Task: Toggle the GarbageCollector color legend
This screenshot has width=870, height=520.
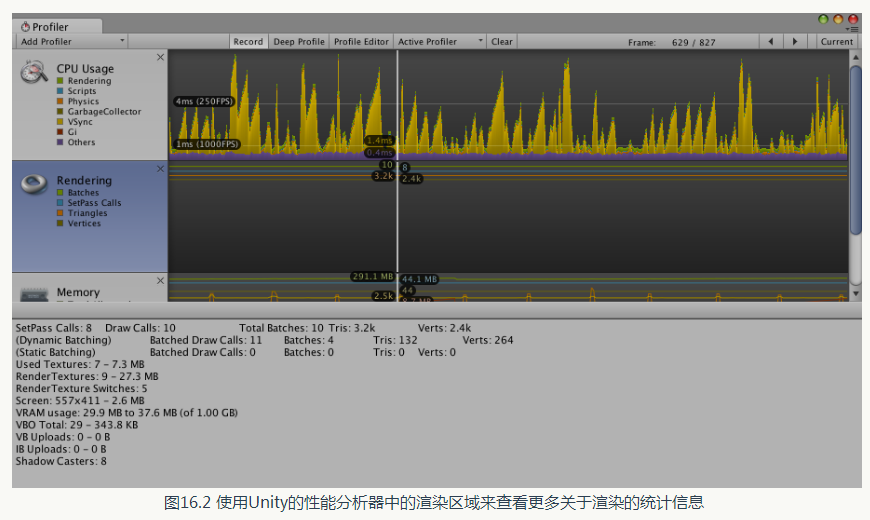Action: (60, 112)
